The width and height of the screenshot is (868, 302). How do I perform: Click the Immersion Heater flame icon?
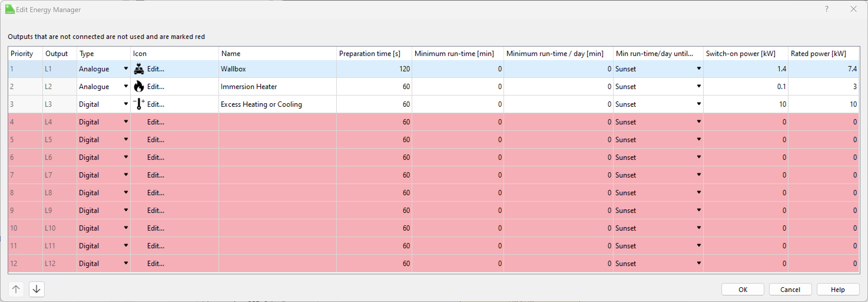coord(139,87)
